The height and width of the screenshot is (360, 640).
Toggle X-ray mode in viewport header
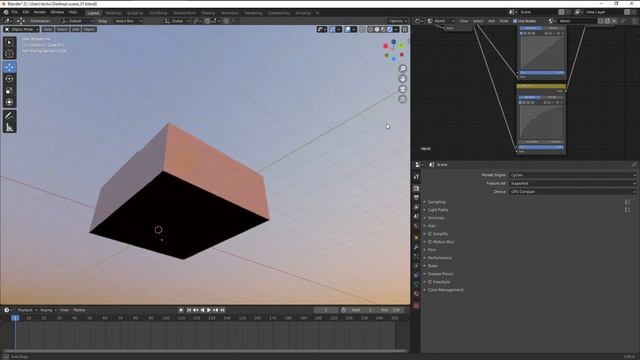(362, 29)
